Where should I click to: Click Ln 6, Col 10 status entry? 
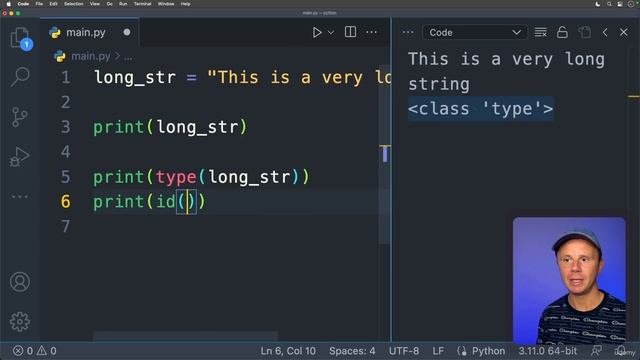[x=288, y=351]
